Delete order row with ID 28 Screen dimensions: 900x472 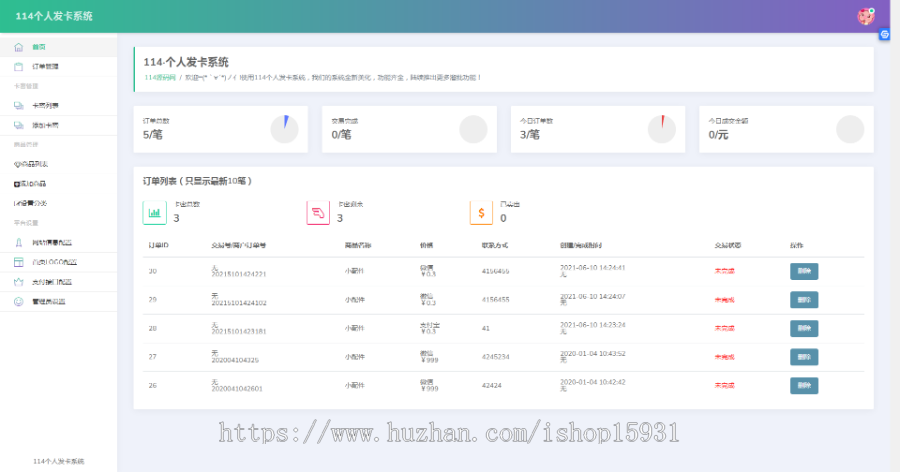tap(804, 328)
